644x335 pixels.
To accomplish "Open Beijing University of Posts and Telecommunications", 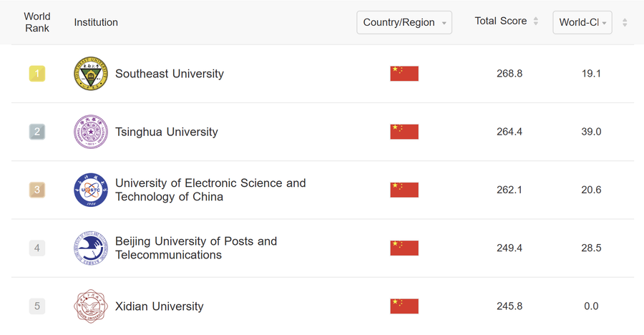I will (x=196, y=248).
